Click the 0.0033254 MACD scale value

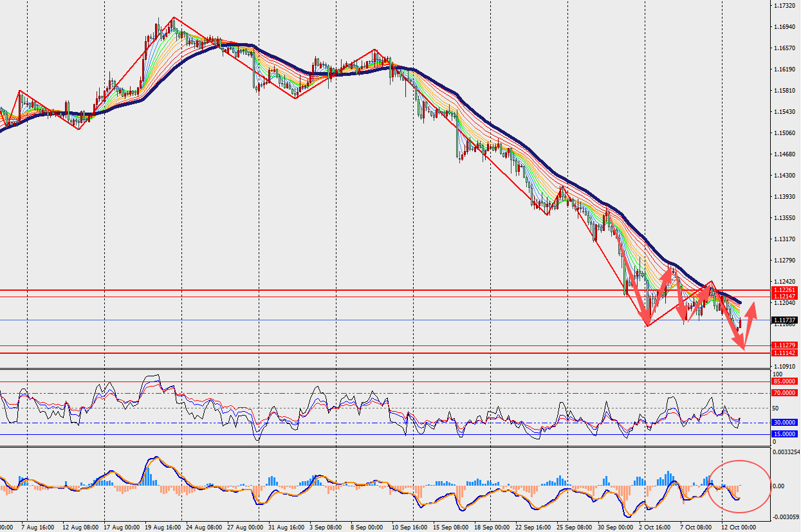[786, 452]
